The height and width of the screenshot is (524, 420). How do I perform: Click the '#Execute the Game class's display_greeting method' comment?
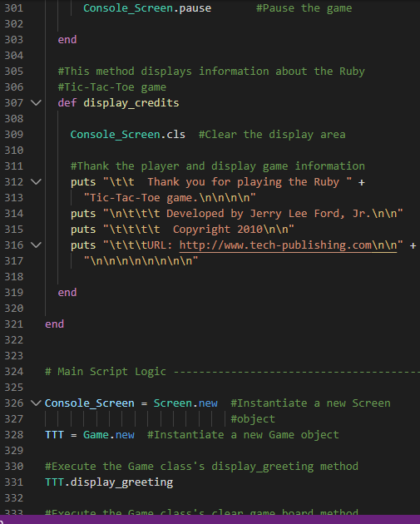pyautogui.click(x=201, y=467)
